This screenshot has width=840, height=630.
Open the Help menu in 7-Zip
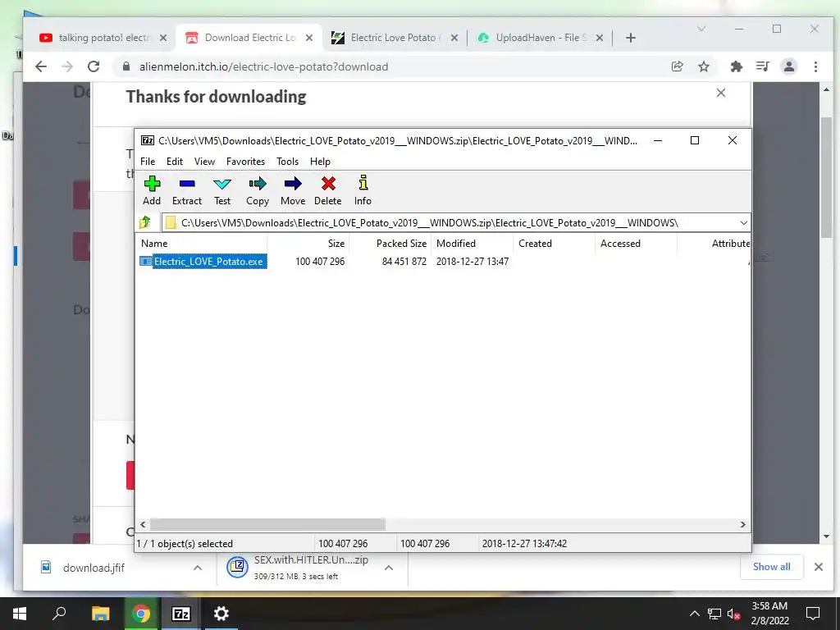(x=321, y=162)
